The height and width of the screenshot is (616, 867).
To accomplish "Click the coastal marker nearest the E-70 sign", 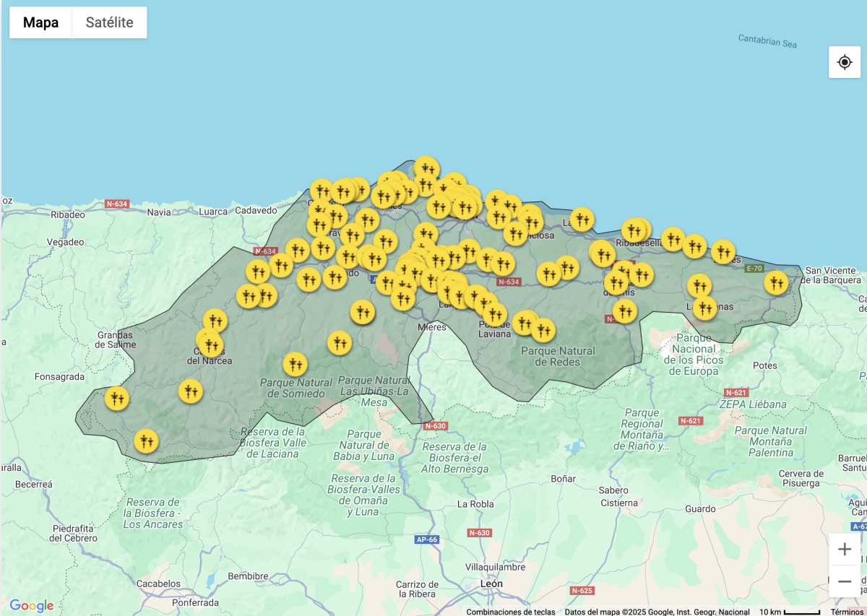I will [x=722, y=251].
